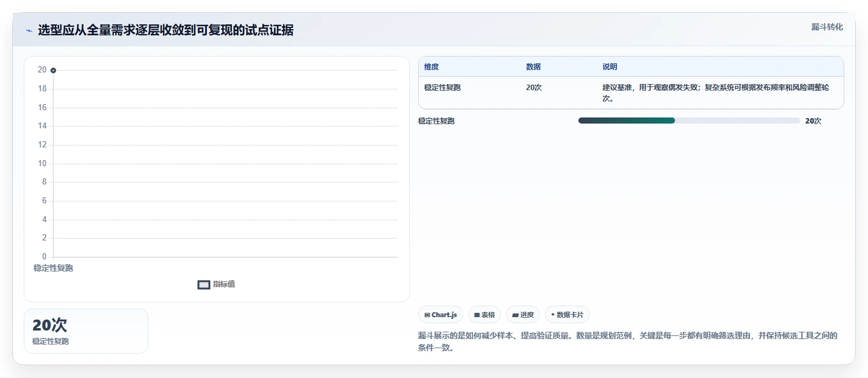Click the lightning icon beside the title
This screenshot has width=868, height=378.
tap(29, 30)
